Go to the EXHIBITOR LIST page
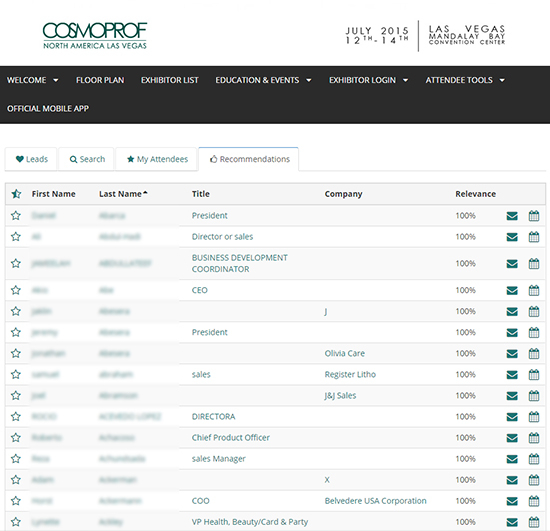550x531 pixels. tap(170, 80)
